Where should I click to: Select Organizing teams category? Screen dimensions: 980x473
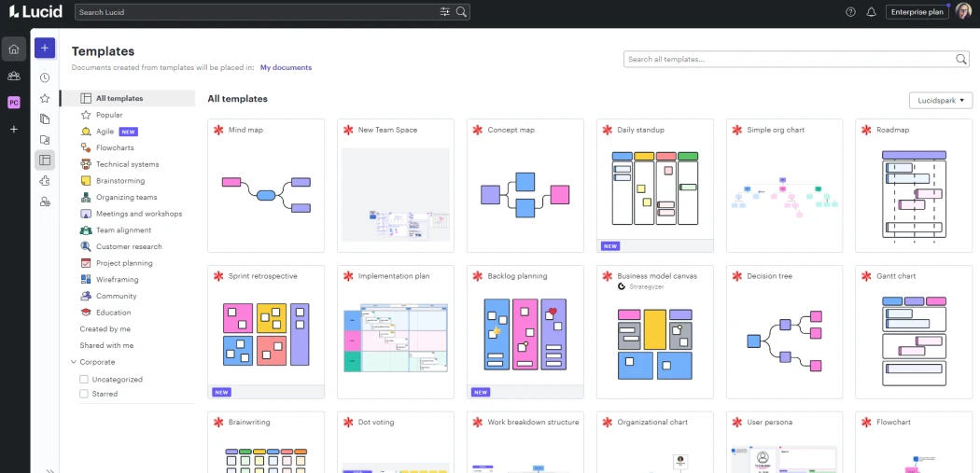pyautogui.click(x=128, y=197)
